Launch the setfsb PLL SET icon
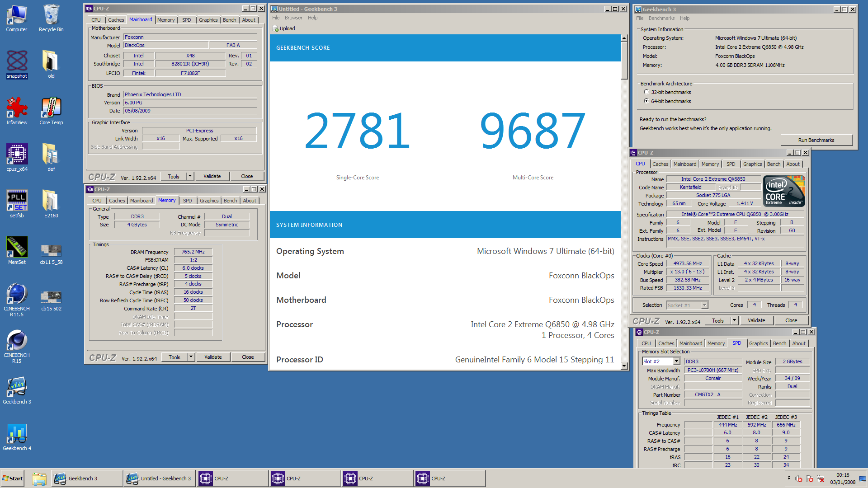Viewport: 868px width, 488px height. [17, 205]
